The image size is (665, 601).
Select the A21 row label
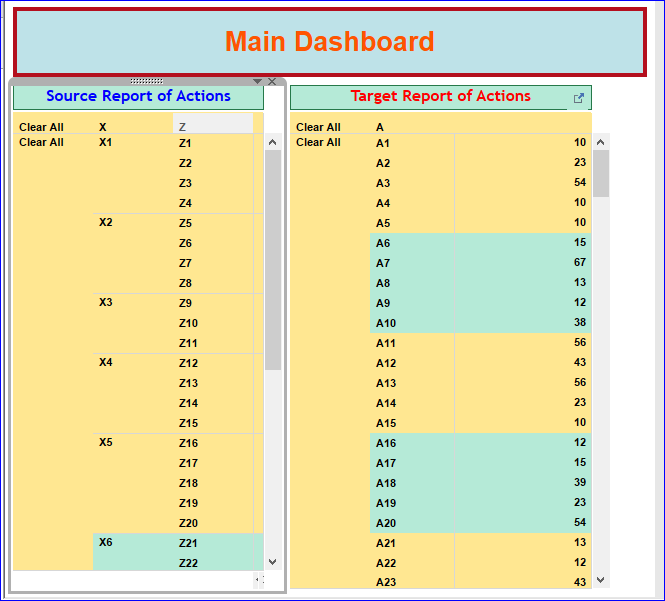pos(386,543)
